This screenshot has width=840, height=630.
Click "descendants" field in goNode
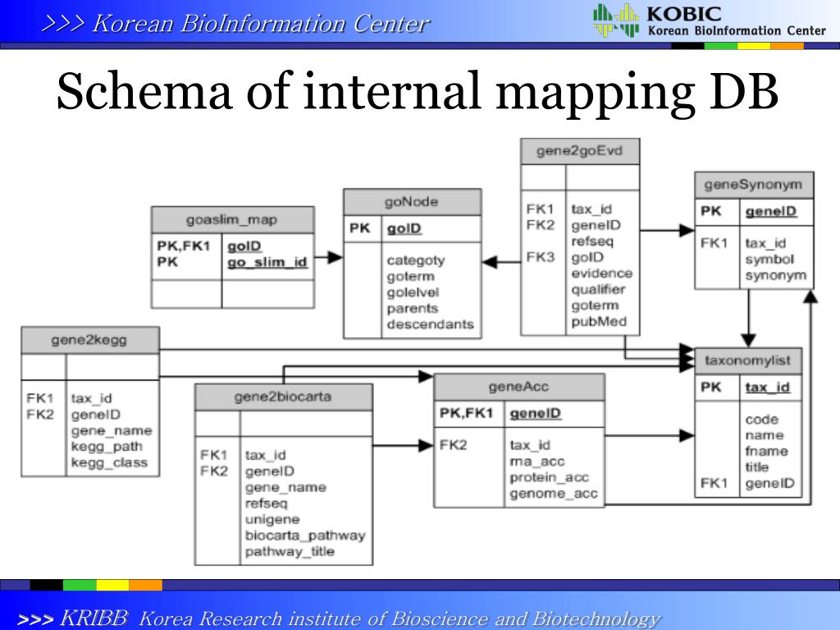(x=430, y=325)
